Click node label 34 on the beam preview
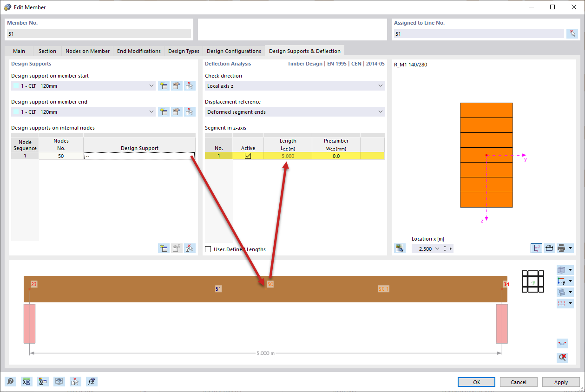This screenshot has height=392, width=585. [506, 284]
